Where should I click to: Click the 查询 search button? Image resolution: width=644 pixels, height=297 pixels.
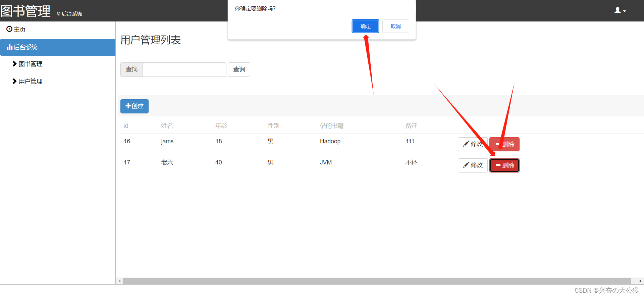(x=239, y=69)
